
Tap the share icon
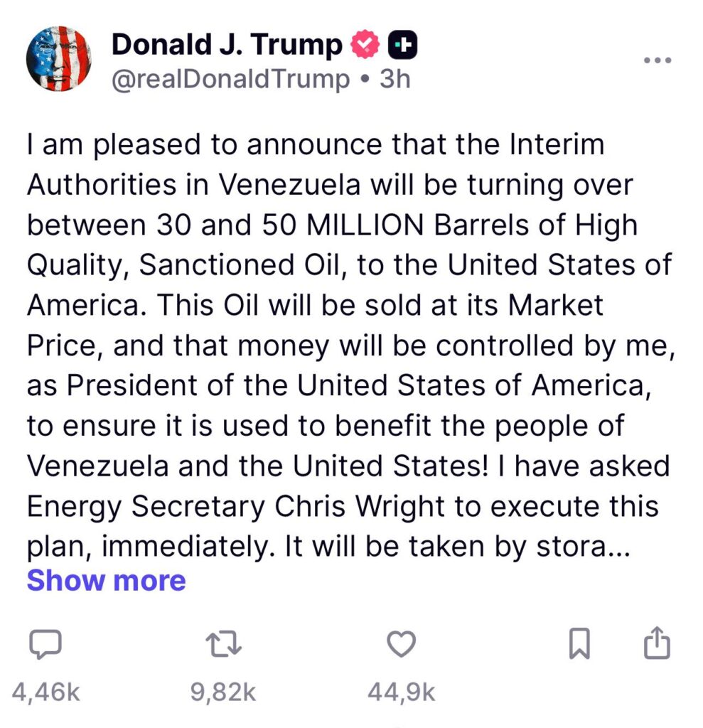(656, 644)
